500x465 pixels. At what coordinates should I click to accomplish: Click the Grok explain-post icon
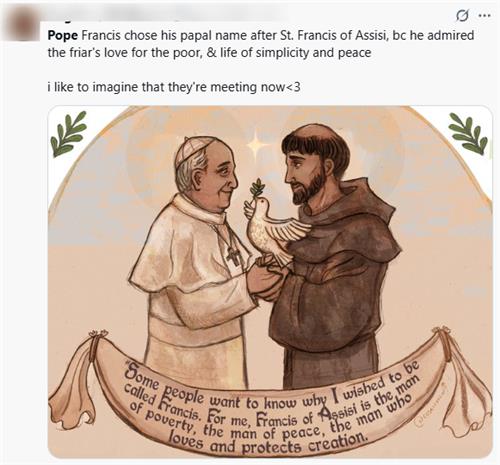point(462,15)
